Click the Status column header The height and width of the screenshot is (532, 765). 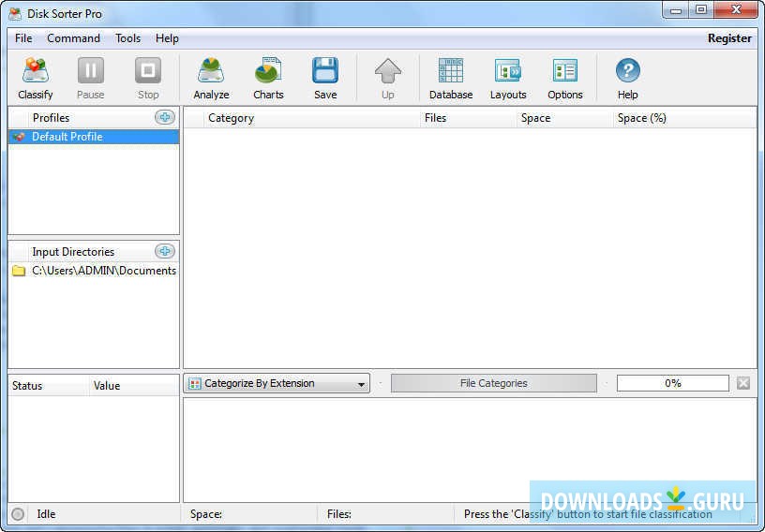click(x=49, y=386)
